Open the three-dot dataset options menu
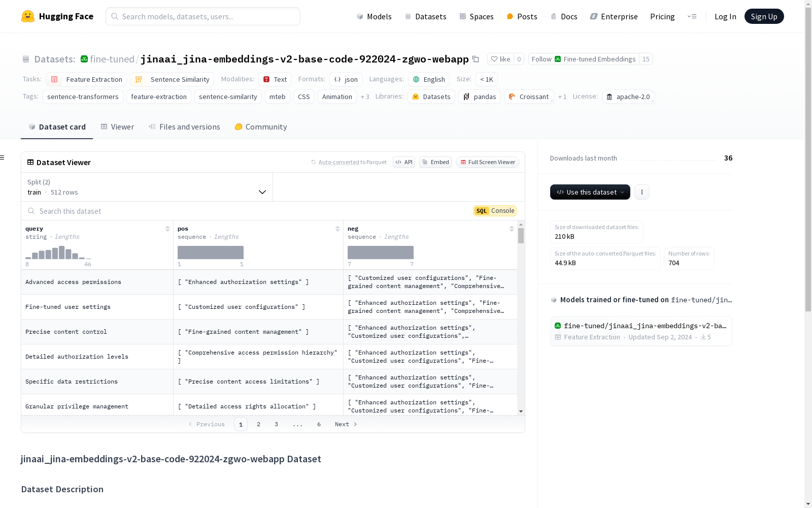The width and height of the screenshot is (812, 508). click(642, 192)
